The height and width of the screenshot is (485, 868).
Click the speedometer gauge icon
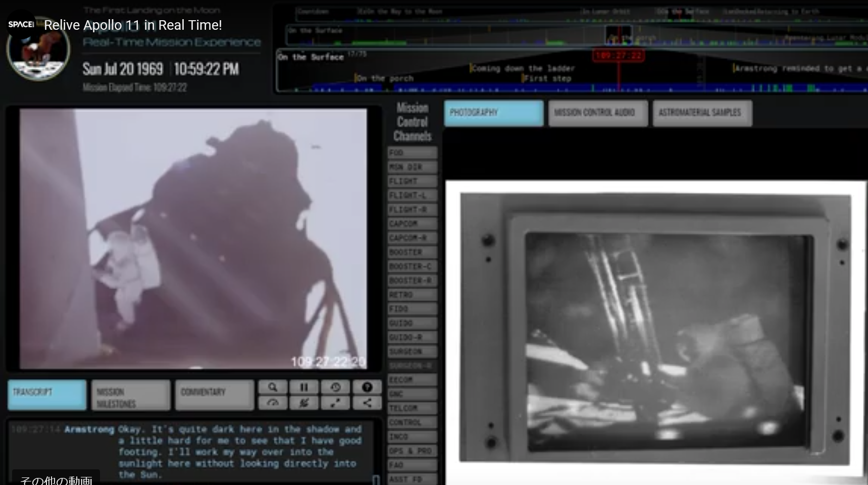(x=273, y=403)
